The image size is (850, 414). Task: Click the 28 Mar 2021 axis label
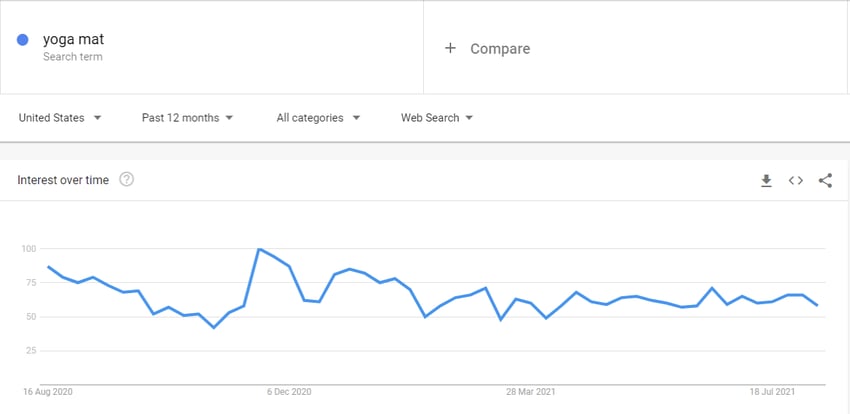(531, 392)
